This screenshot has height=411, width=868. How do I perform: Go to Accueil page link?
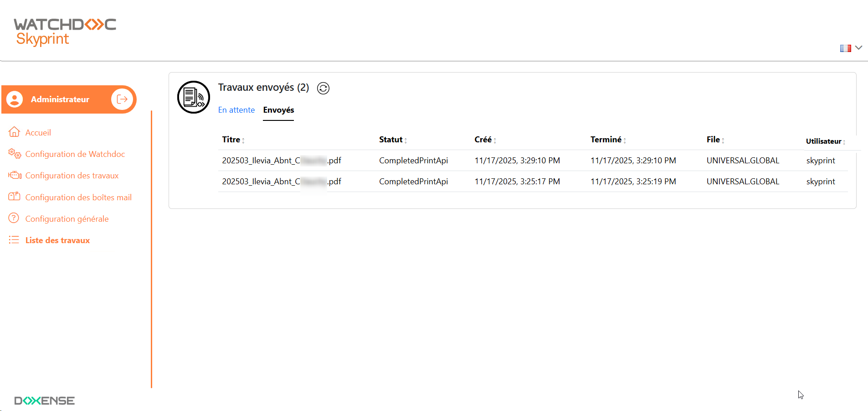(38, 133)
